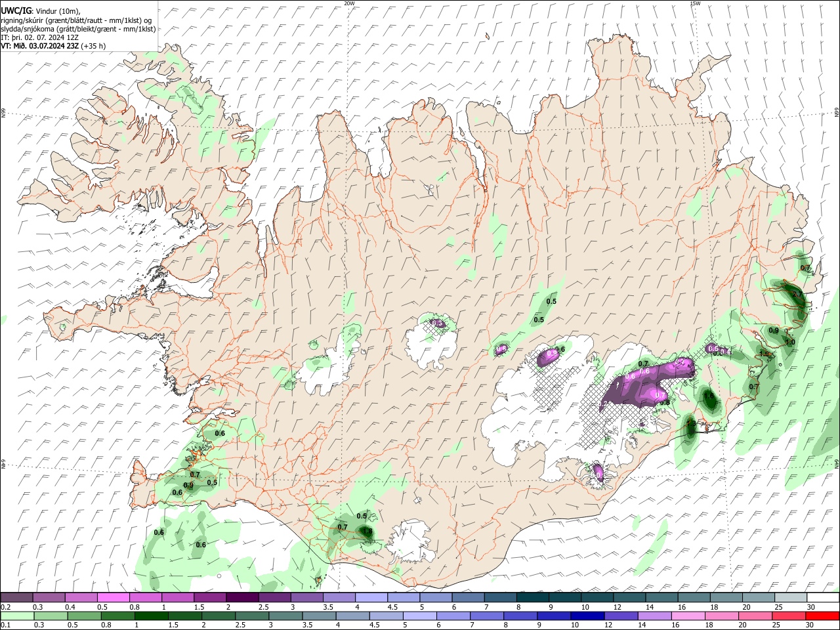Click the "VT: Mið. 03.07.2024 23Z (+35 h)" line

[53, 46]
